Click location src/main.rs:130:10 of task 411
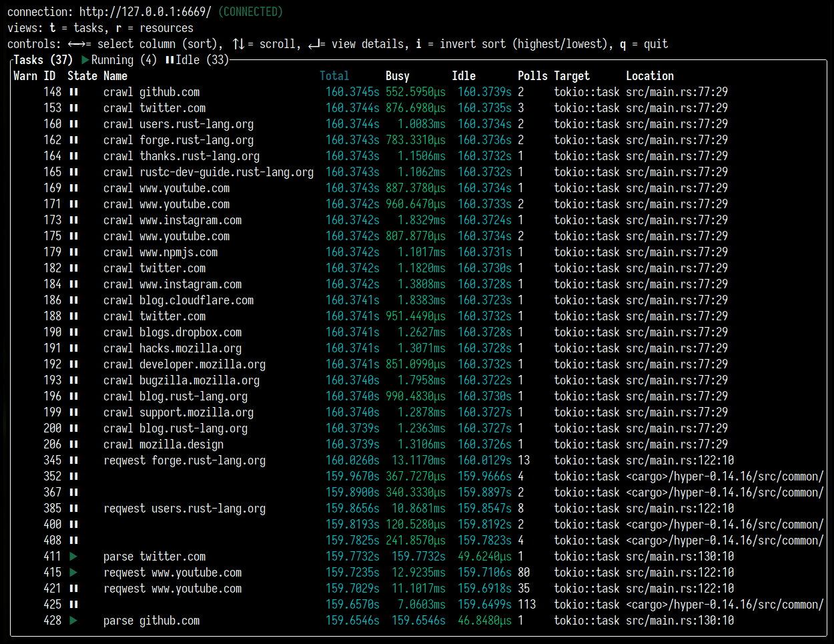The height and width of the screenshot is (644, 834). (x=680, y=557)
